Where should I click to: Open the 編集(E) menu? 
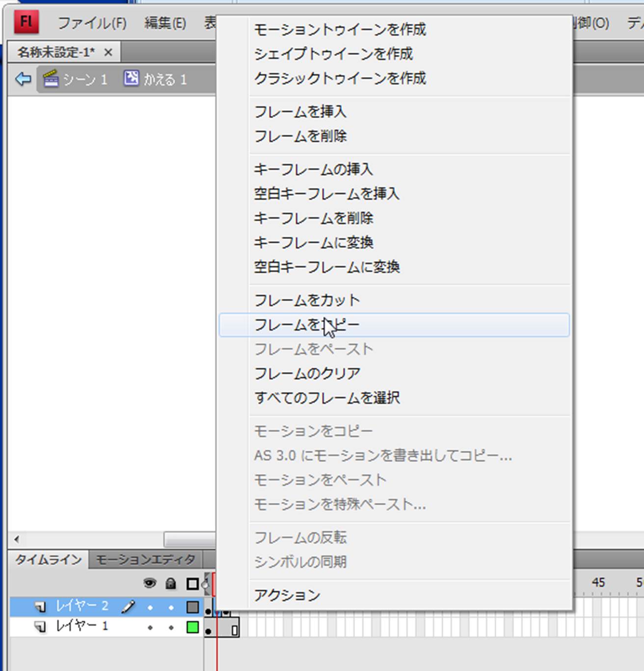coord(165,23)
